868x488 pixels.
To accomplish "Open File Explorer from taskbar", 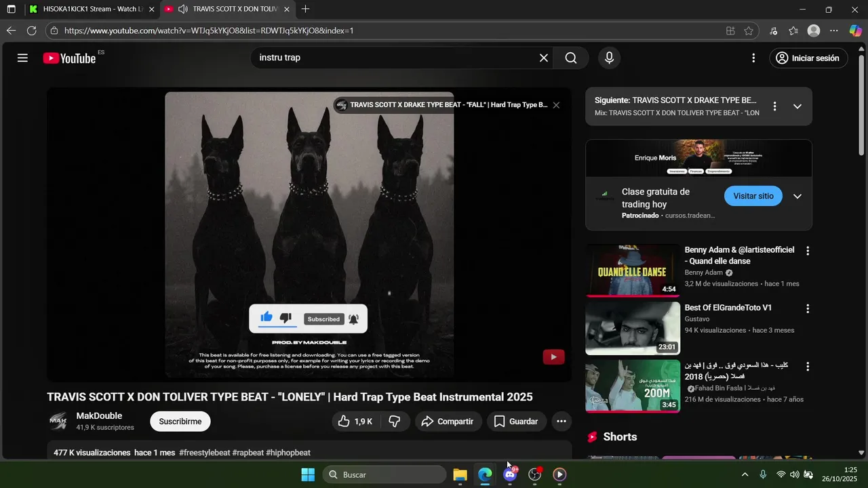I will pyautogui.click(x=460, y=474).
